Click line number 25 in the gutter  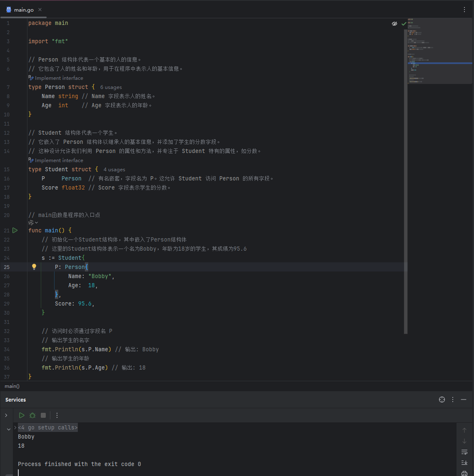pyautogui.click(x=7, y=267)
